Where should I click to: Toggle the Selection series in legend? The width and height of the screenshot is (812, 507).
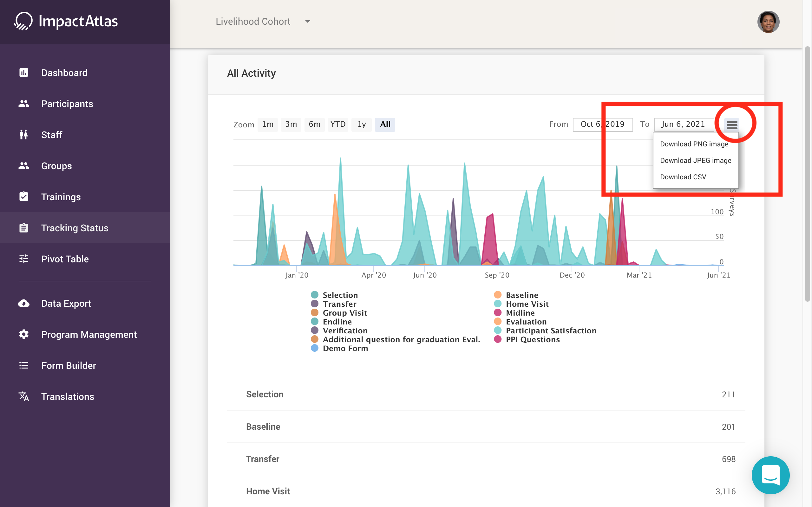click(340, 295)
